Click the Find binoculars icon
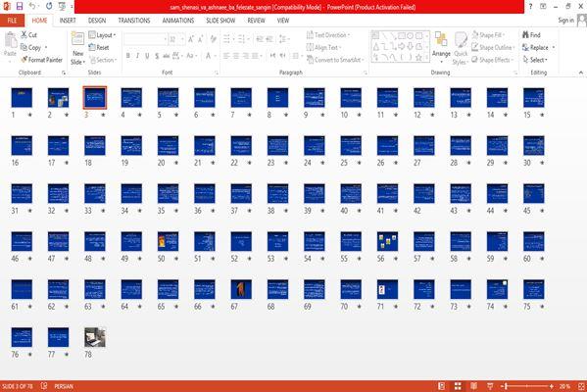 (525, 35)
